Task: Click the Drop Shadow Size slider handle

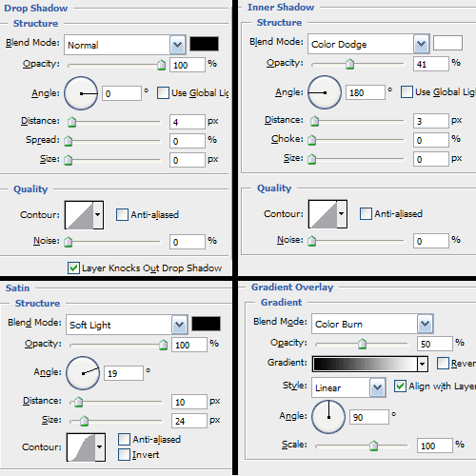Action: (x=69, y=160)
